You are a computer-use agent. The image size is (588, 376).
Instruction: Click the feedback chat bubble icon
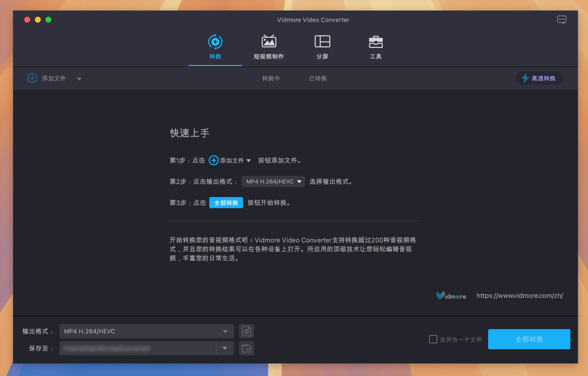(x=562, y=20)
